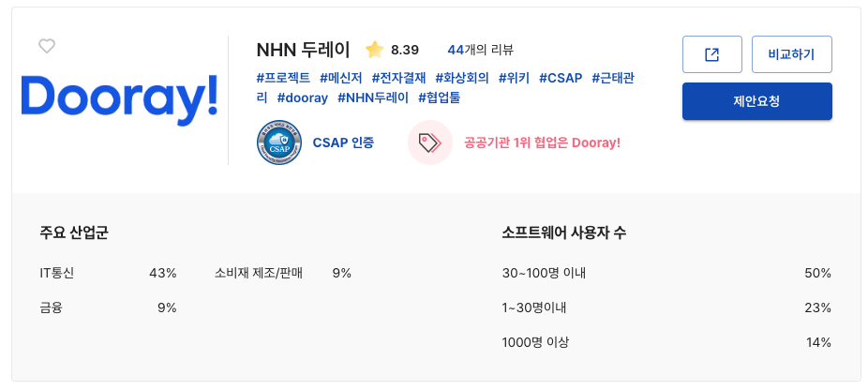Select the #프로젝트 hashtag
Viewport: 868px width, 390px height.
283,77
